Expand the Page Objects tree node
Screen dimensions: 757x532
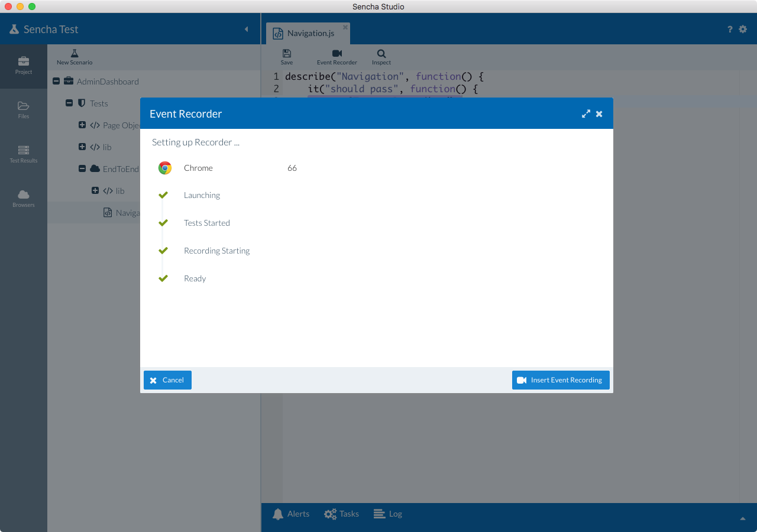pos(82,125)
